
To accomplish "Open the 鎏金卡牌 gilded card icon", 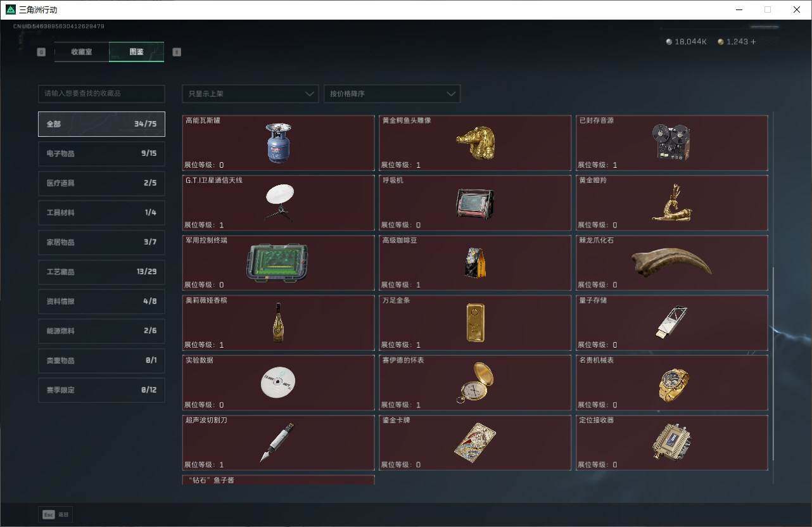I will click(x=475, y=442).
